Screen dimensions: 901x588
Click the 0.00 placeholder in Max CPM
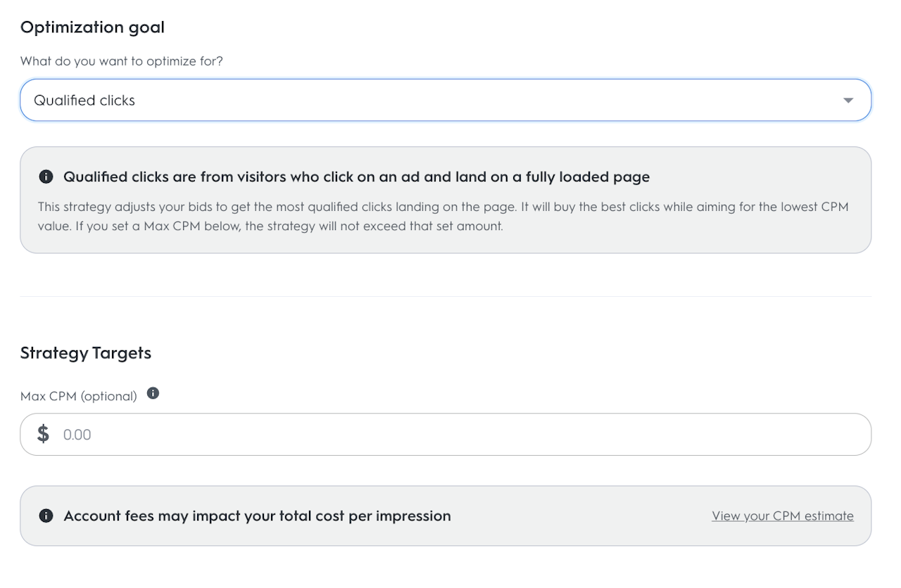point(77,435)
